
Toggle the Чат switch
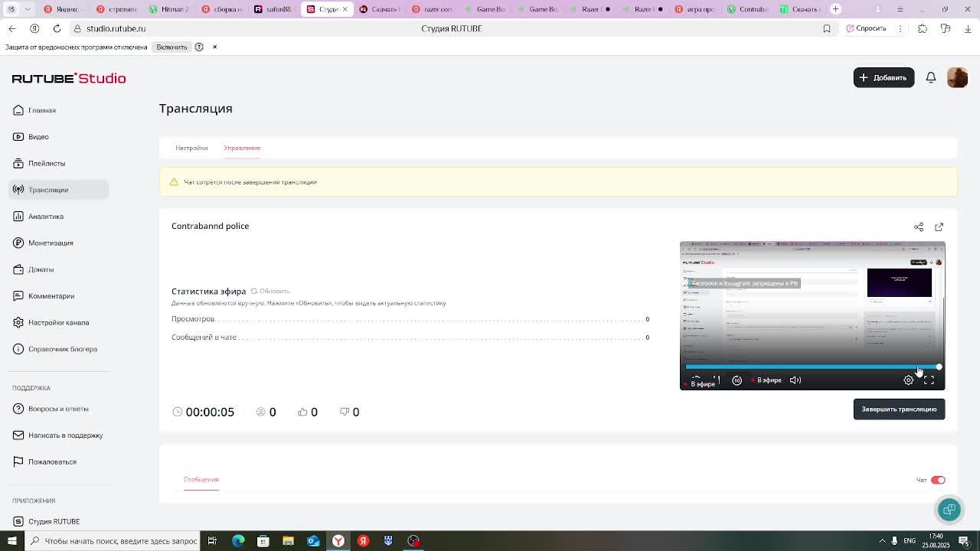938,480
